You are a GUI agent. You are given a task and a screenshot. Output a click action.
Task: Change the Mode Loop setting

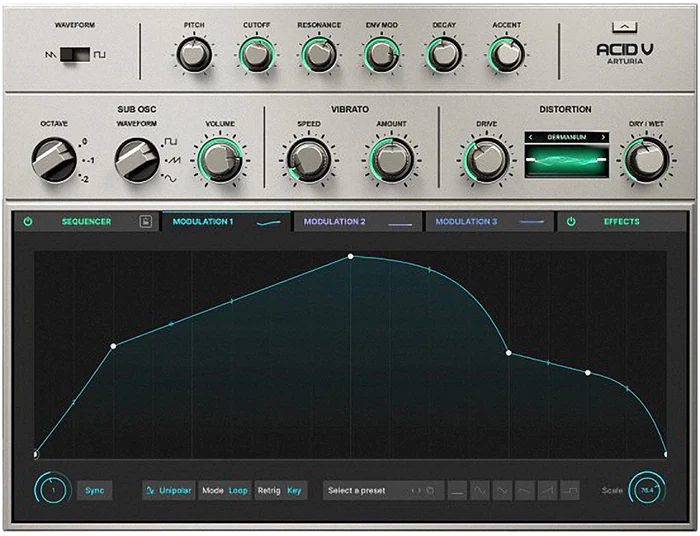[x=225, y=490]
